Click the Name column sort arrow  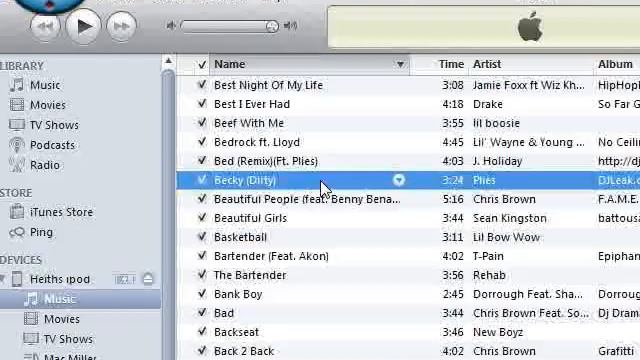point(400,64)
